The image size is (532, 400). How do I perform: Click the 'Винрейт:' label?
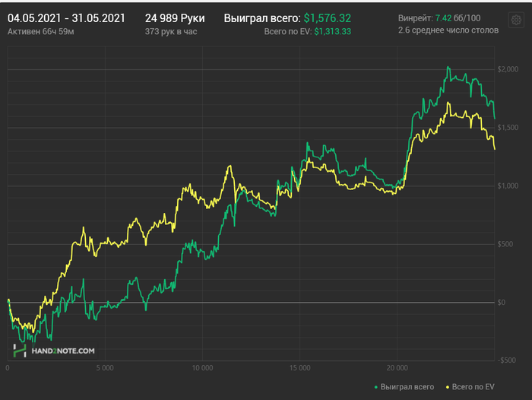tap(416, 18)
